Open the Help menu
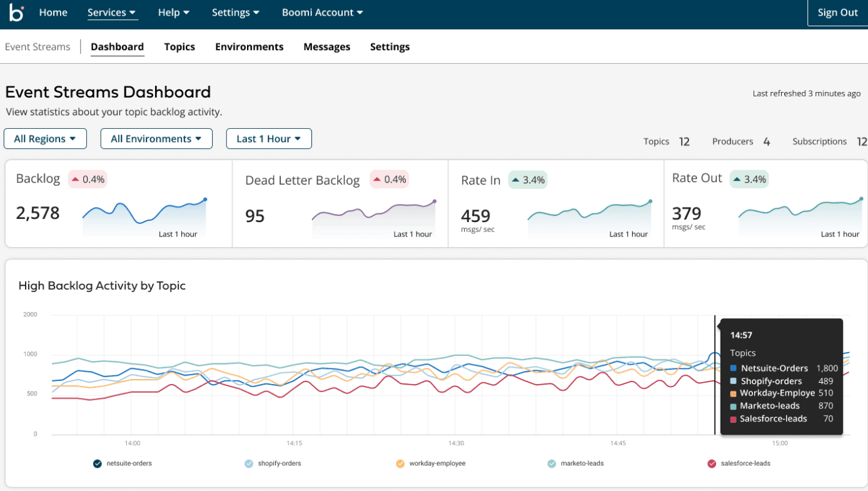 174,13
